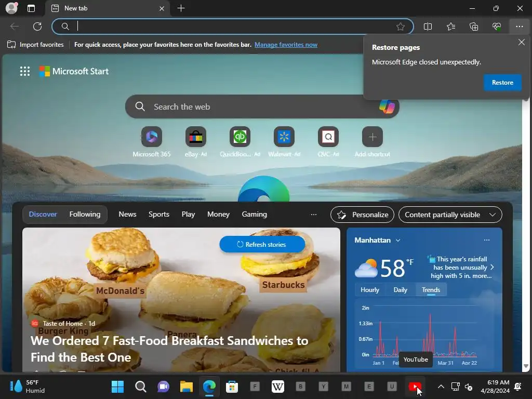Open Browser essentials heart icon

497,26
